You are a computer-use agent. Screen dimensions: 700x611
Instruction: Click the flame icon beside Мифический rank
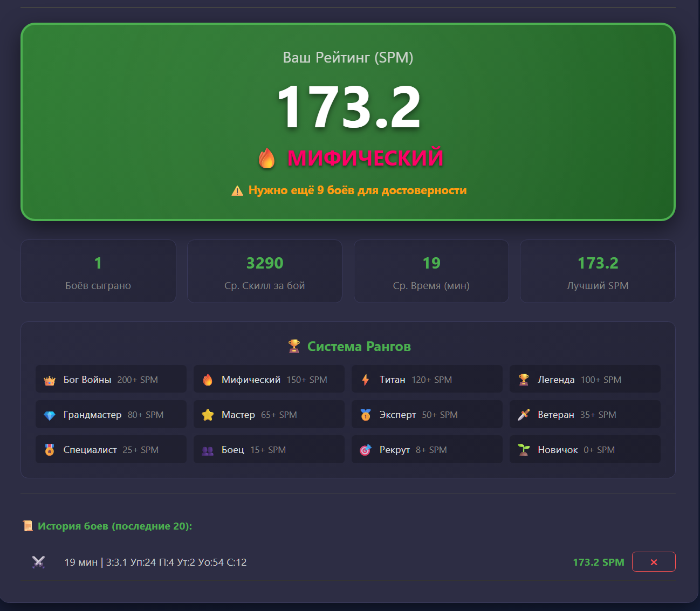click(208, 380)
